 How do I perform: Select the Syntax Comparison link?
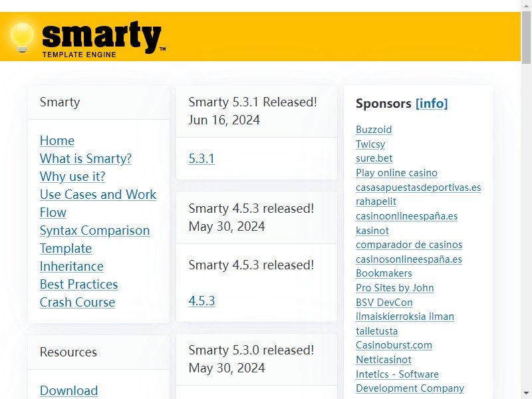coord(94,230)
